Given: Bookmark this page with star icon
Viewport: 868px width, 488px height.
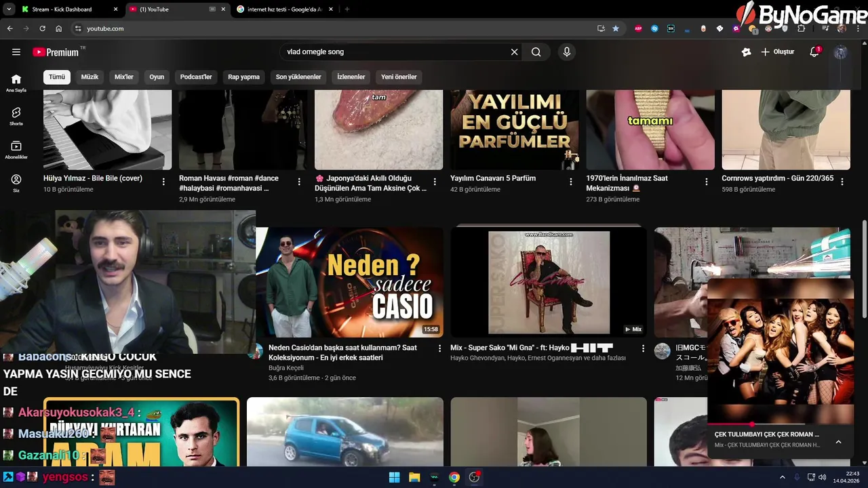Looking at the screenshot, I should click(x=616, y=28).
